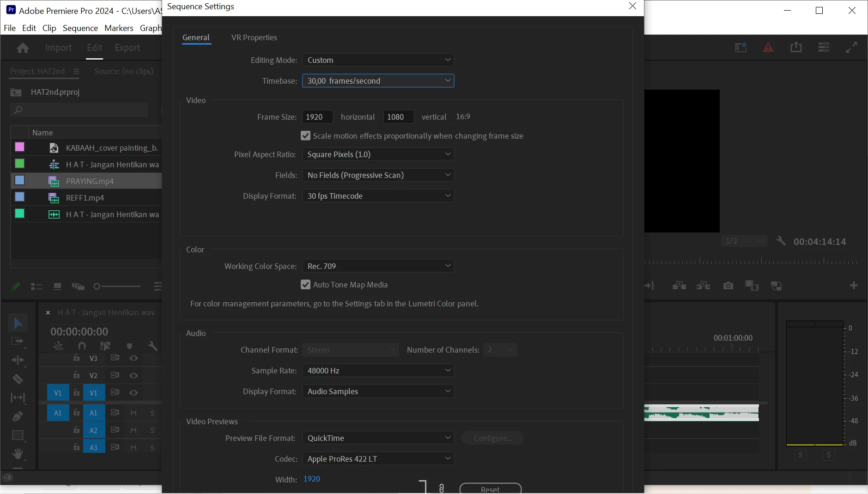Select the Ripple Edit tool

(18, 360)
